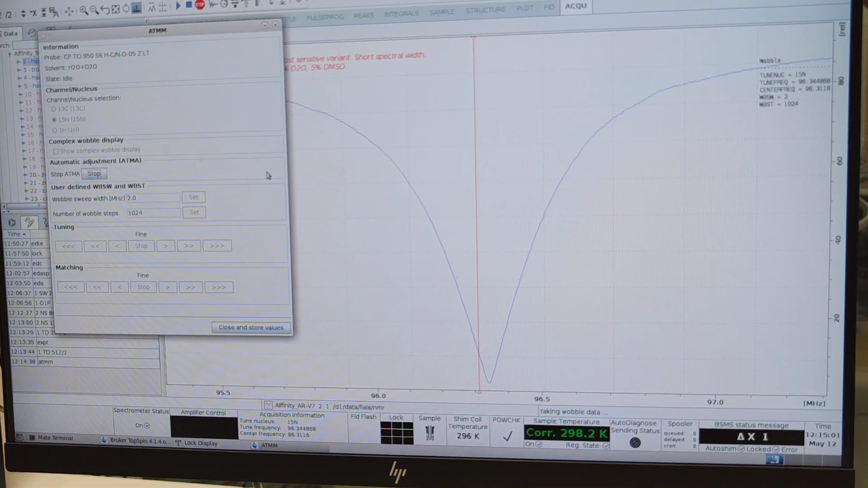Click the zoom in magnifier icon
Image resolution: width=868 pixels, height=488 pixels.
click(x=83, y=10)
